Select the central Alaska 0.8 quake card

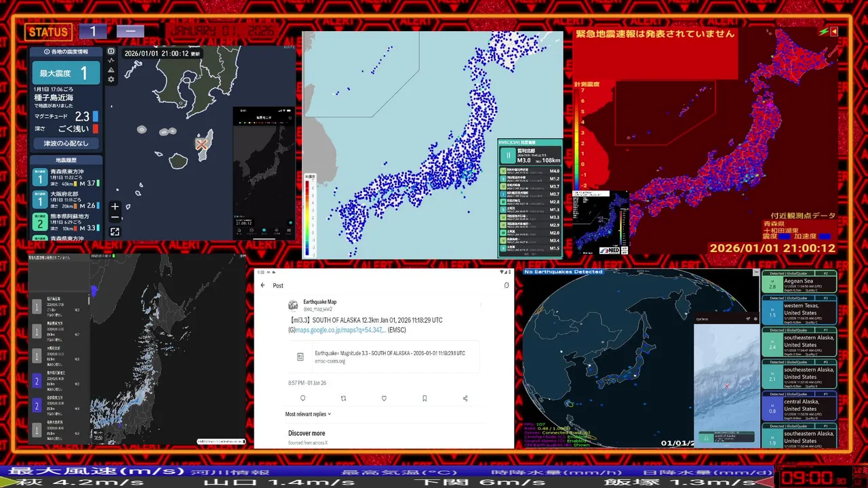(x=799, y=406)
